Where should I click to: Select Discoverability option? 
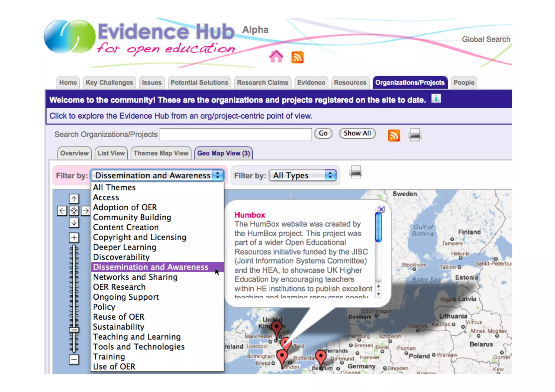pos(157,257)
